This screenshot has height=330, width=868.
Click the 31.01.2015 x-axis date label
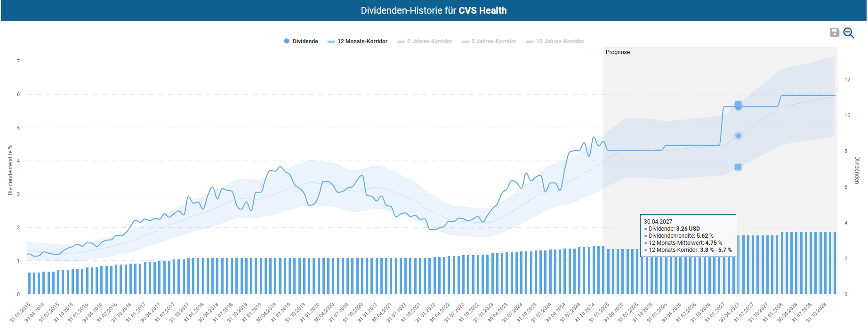tap(21, 312)
